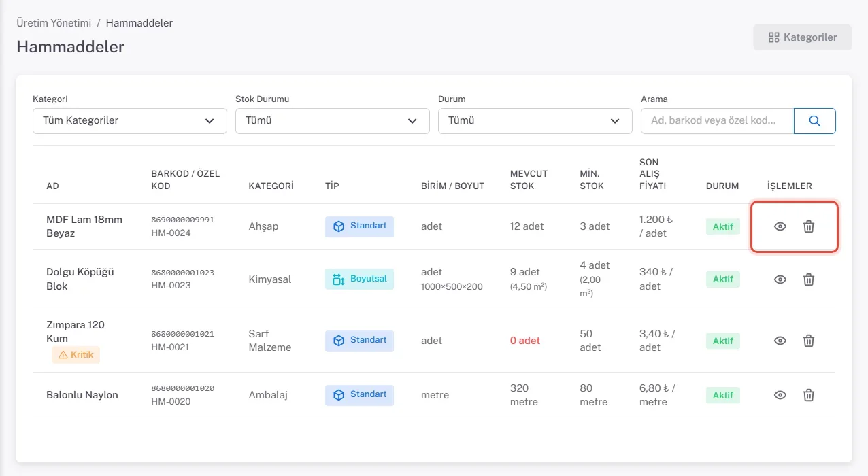The image size is (868, 476).
Task: Click the 1.200 ₺ / adet price
Action: 656,226
